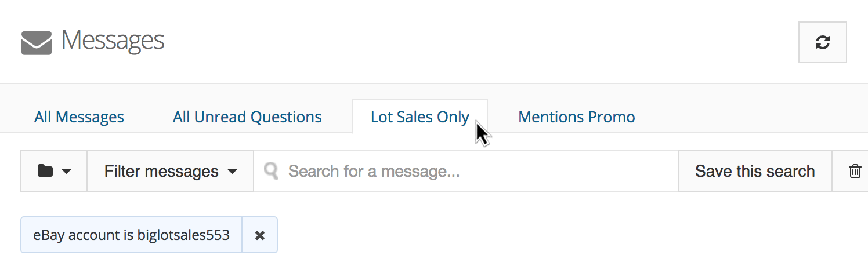This screenshot has width=868, height=262.
Task: Click the Messages page heading
Action: (113, 41)
